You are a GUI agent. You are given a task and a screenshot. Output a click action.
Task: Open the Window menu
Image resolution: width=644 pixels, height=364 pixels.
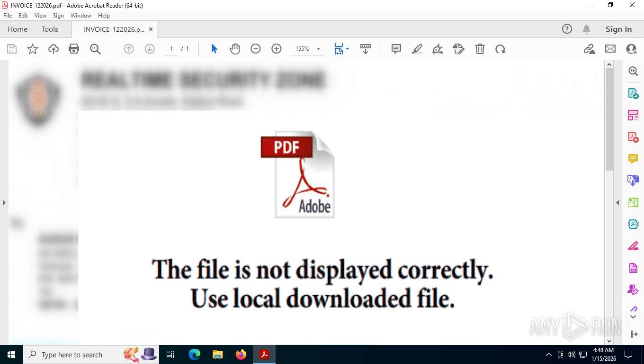(x=81, y=16)
